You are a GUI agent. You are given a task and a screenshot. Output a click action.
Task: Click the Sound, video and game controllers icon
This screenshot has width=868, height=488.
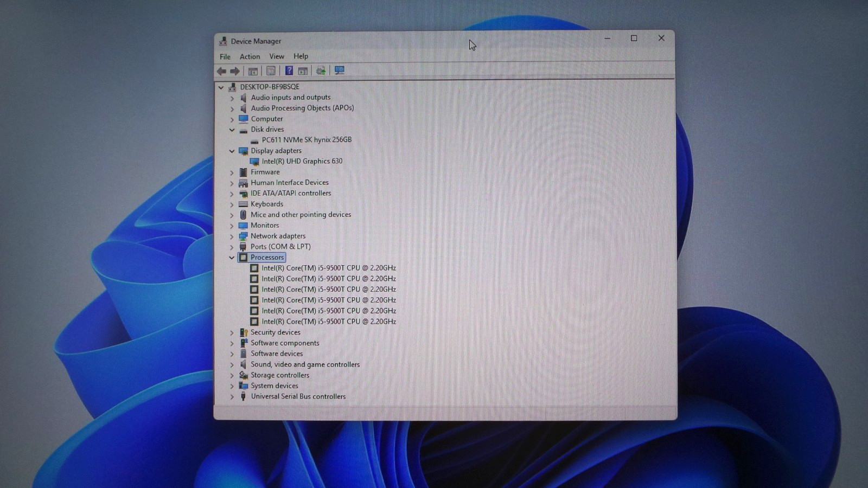point(243,364)
